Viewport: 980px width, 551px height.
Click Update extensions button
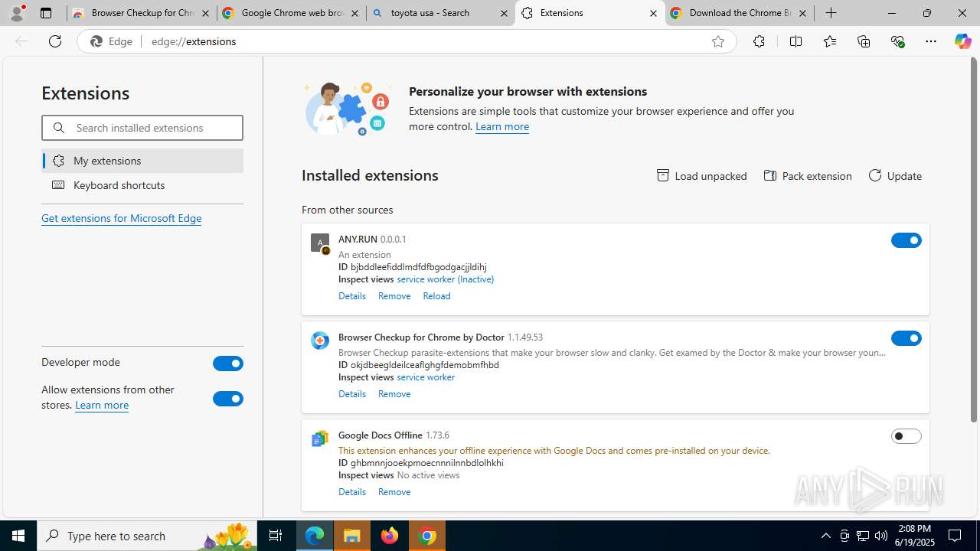coord(895,176)
